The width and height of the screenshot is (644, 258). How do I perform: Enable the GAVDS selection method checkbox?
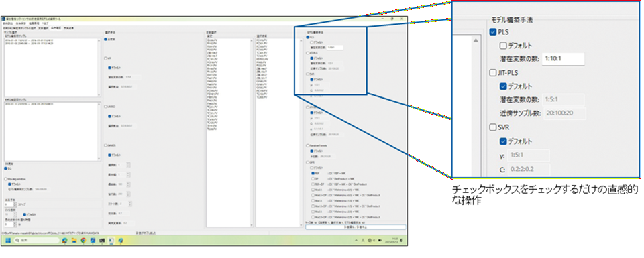pyautogui.click(x=106, y=145)
